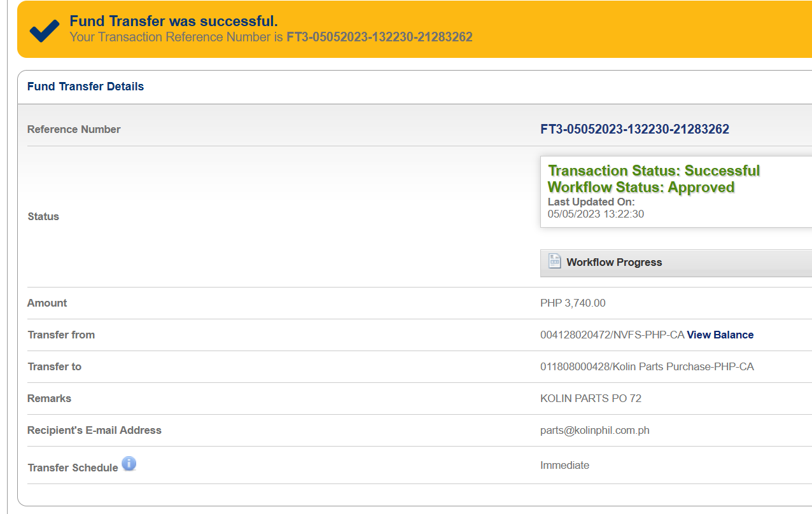Click the PHP 3,740.00 amount value
The width and height of the screenshot is (812, 514).
coord(573,303)
